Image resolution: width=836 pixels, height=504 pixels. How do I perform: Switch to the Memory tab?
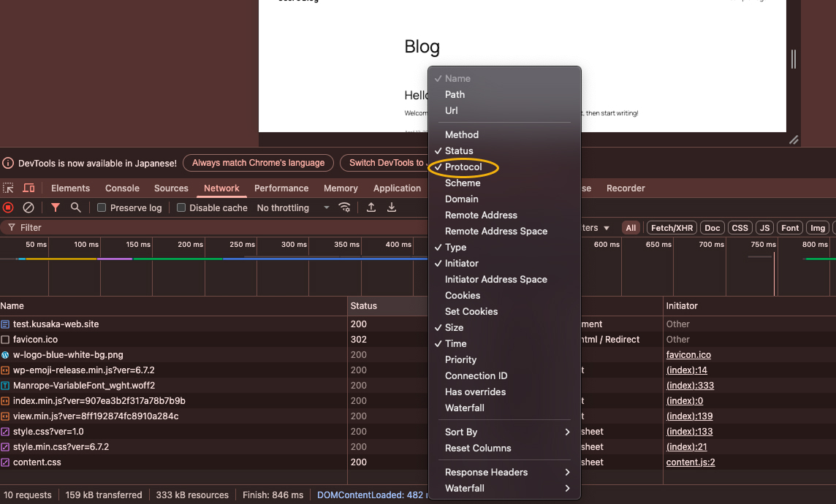(x=341, y=188)
